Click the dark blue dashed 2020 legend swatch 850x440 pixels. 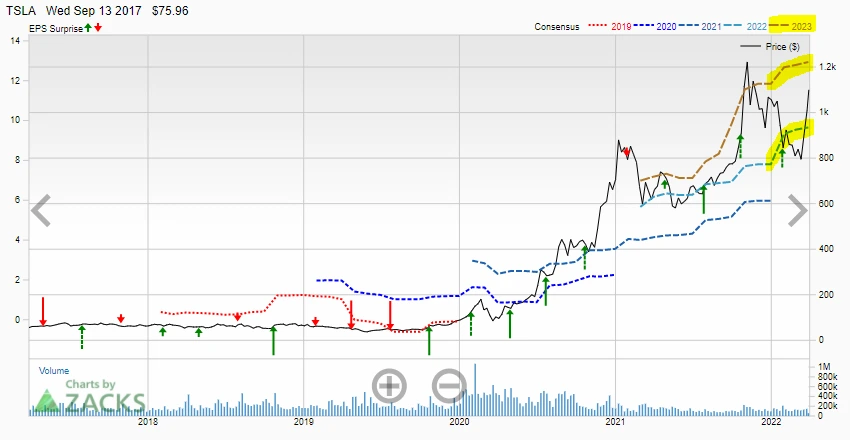coord(642,26)
